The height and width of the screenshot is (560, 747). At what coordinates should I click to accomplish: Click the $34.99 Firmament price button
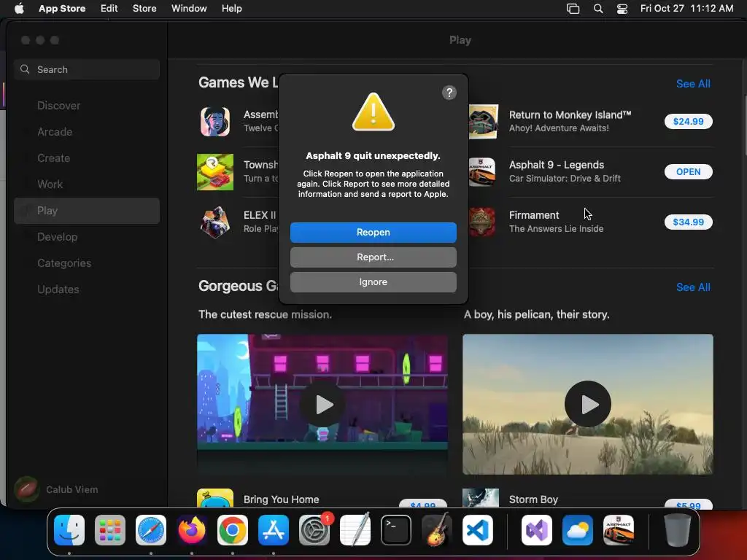pos(688,222)
